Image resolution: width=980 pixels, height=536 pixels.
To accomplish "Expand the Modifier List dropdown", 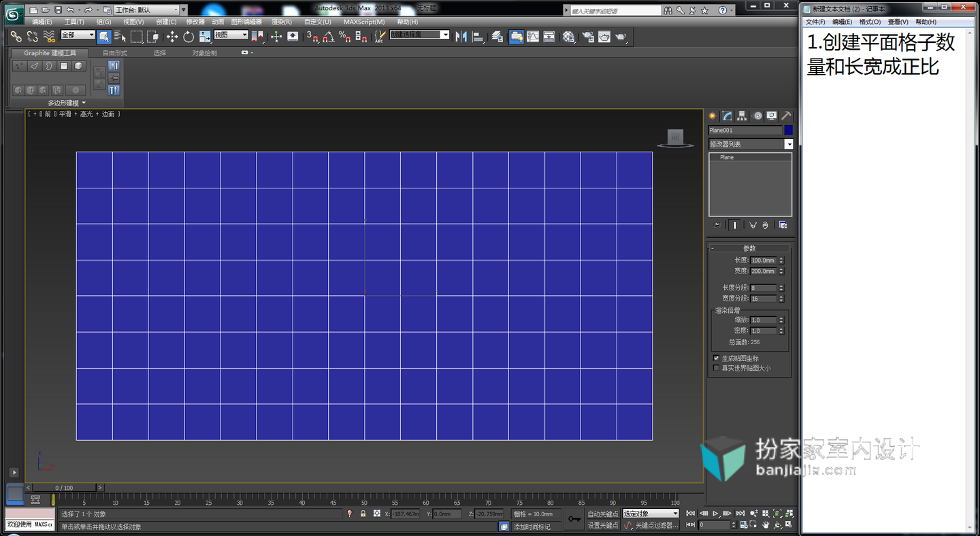I will tap(751, 144).
